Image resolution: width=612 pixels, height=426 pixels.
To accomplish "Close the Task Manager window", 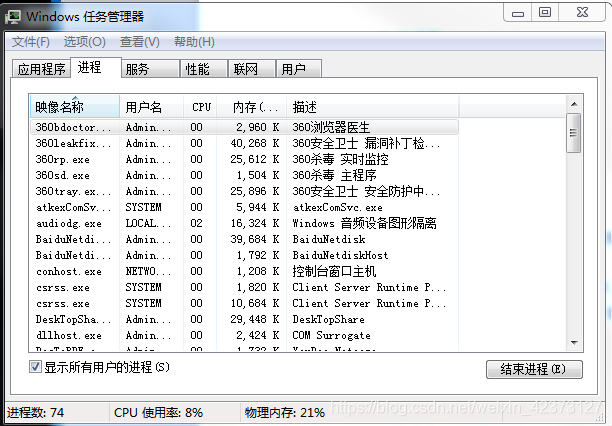I will coord(582,13).
